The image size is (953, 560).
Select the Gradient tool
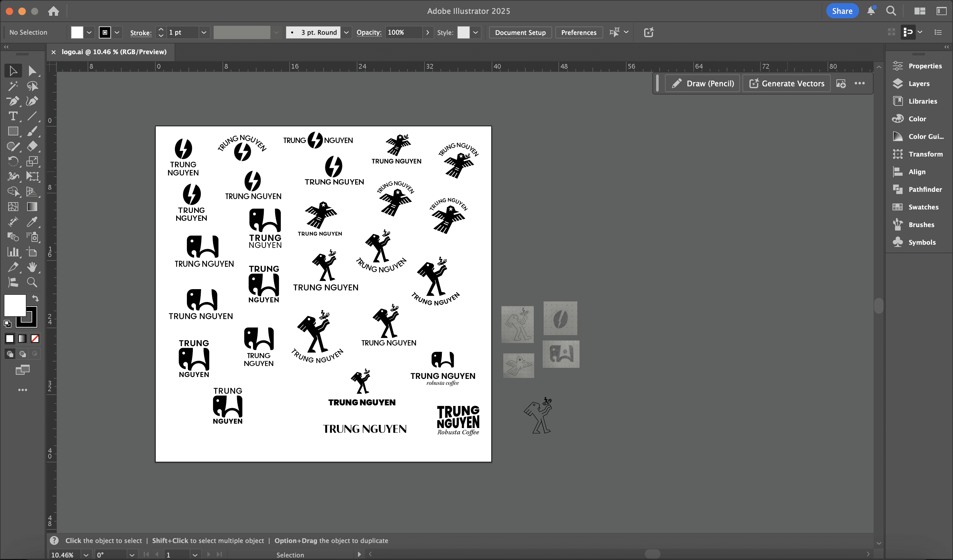[x=32, y=207]
